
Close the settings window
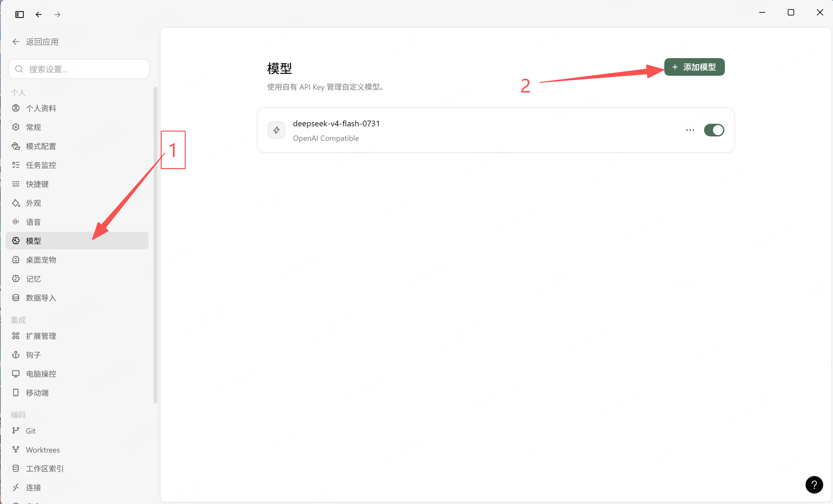tap(820, 13)
